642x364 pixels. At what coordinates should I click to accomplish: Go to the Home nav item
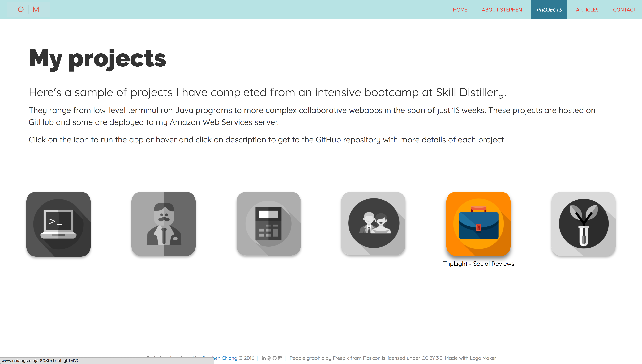point(460,10)
